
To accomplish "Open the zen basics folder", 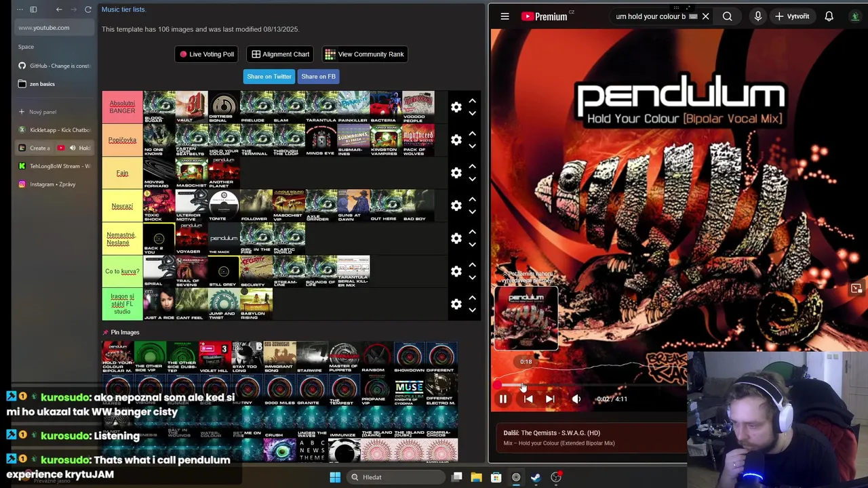I will pos(54,84).
